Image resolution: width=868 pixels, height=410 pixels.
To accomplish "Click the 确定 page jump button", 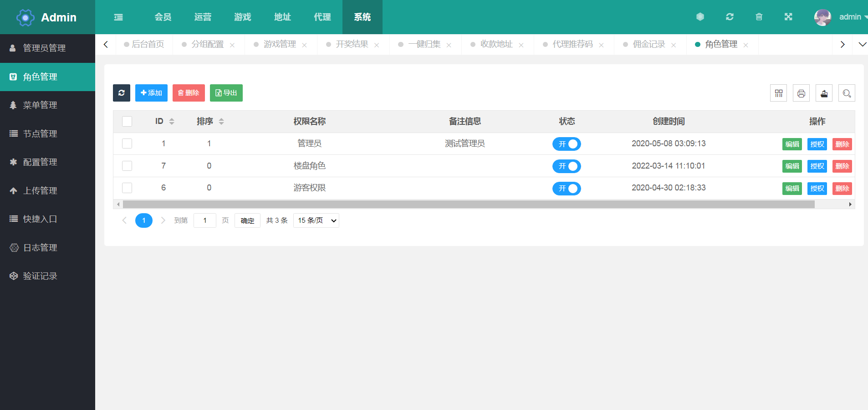I will coord(247,220).
